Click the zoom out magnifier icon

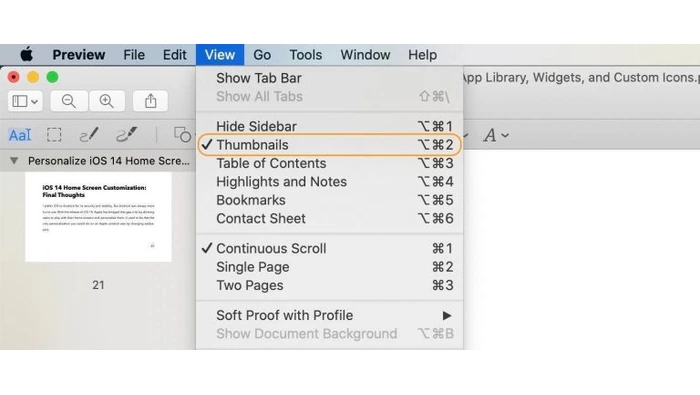click(x=69, y=101)
